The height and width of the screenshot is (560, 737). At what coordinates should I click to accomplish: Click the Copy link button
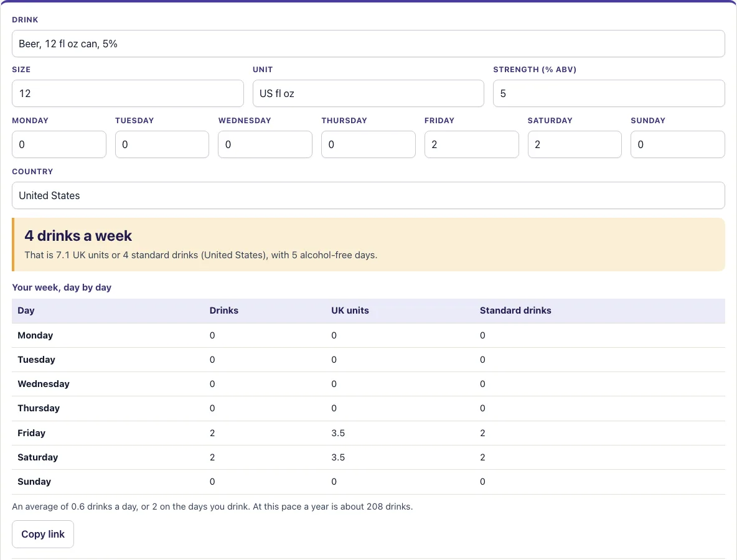click(x=43, y=534)
